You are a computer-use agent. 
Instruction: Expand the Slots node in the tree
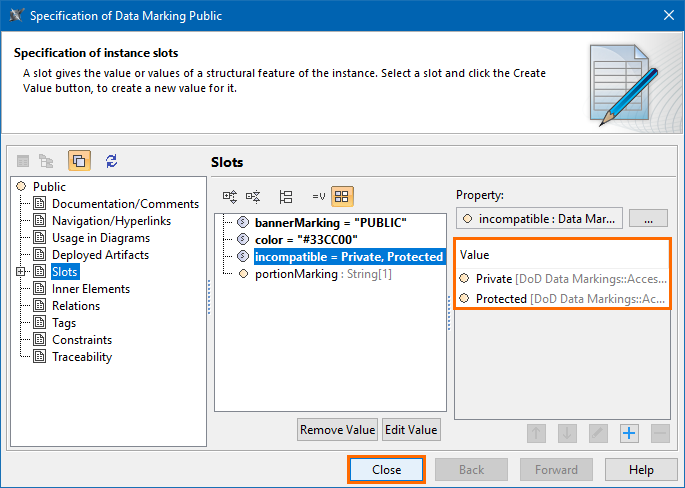(x=22, y=272)
